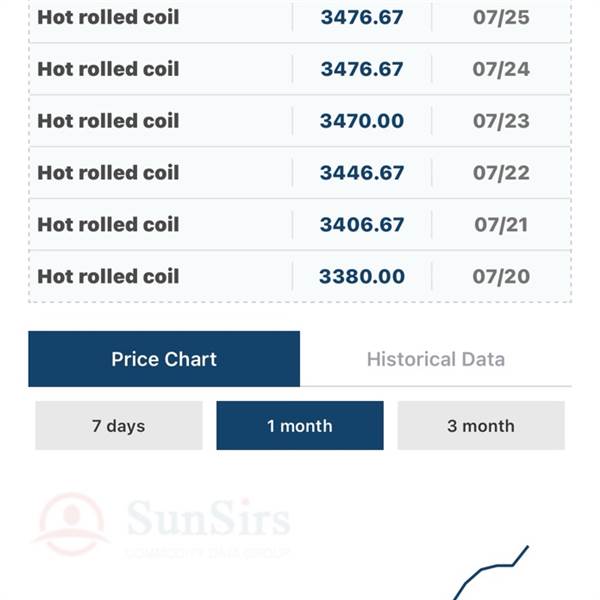Viewport: 600px width, 600px height.
Task: Click the 3446.67 price value
Action: pyautogui.click(x=362, y=173)
